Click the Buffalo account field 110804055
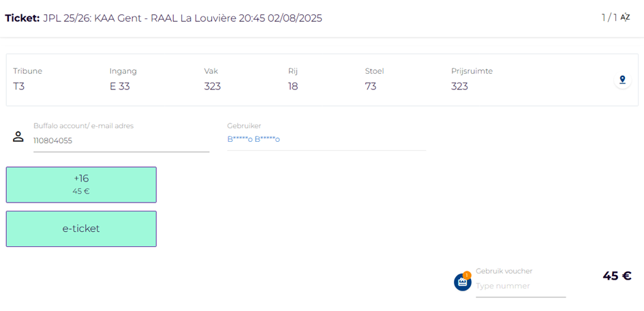The width and height of the screenshot is (644, 311). coord(121,141)
